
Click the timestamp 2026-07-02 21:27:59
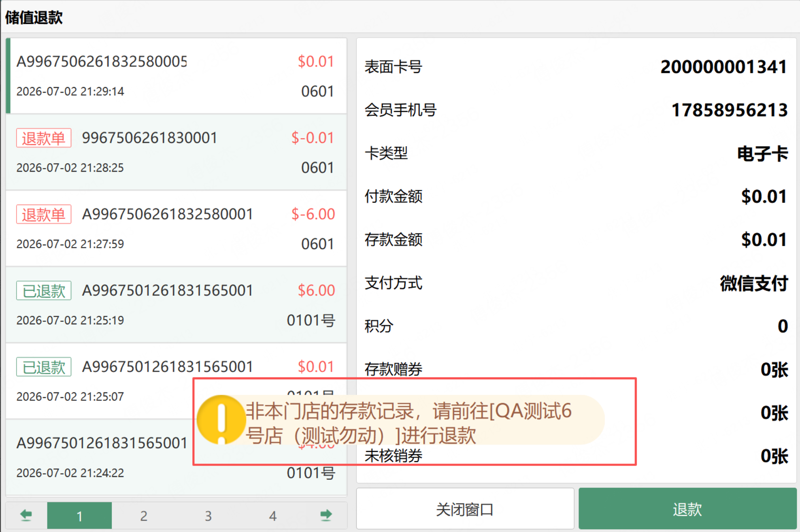coord(70,244)
